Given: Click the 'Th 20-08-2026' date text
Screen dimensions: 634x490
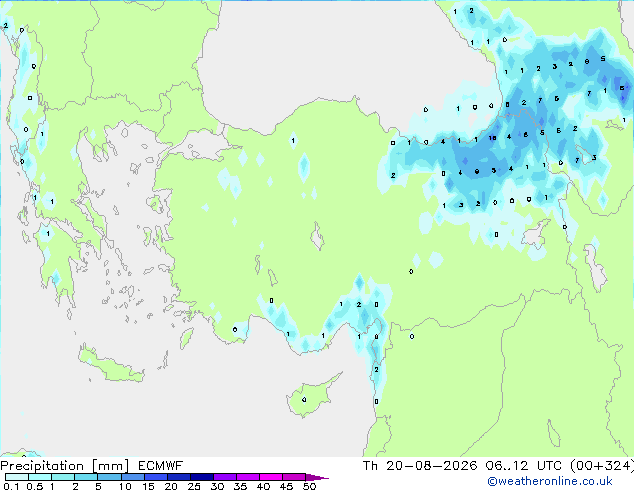Looking at the screenshot, I should [420, 466].
